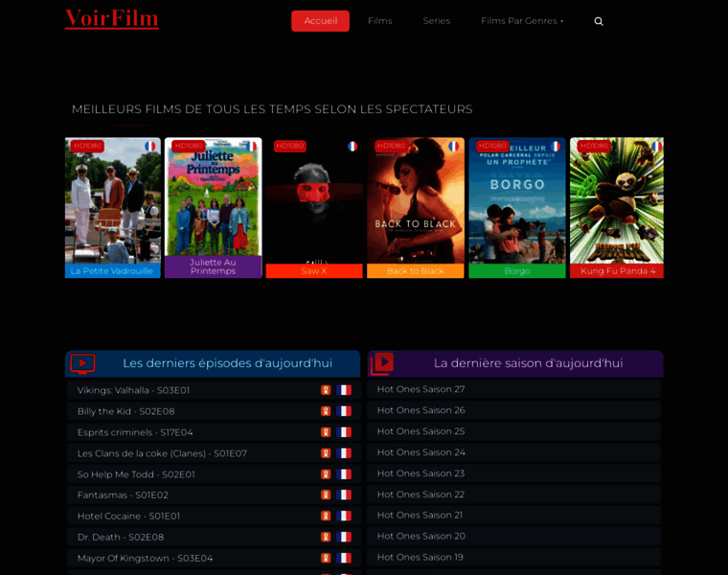Image resolution: width=728 pixels, height=575 pixels.
Task: Open Hot Ones Saison 27 link
Action: [x=421, y=389]
